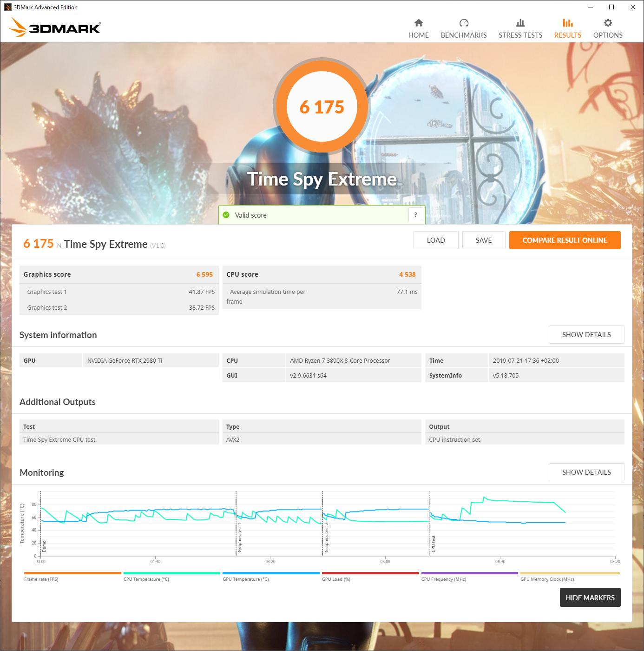The height and width of the screenshot is (651, 644).
Task: Toggle GPU Temperature blue legend
Action: pyautogui.click(x=271, y=577)
